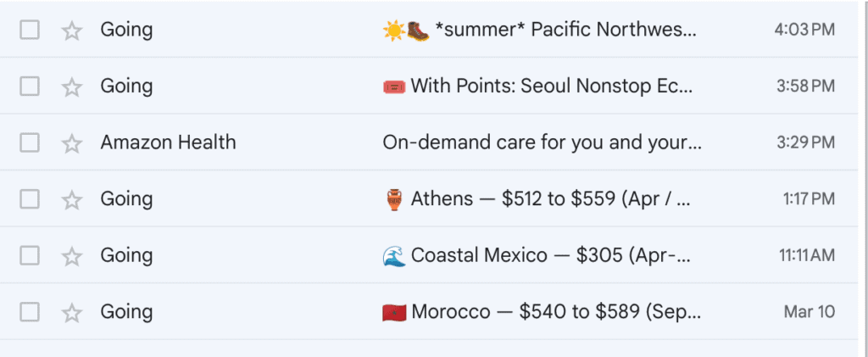Tick the checkbox for Seoul Nonstop email
The height and width of the screenshot is (357, 868).
(x=30, y=86)
